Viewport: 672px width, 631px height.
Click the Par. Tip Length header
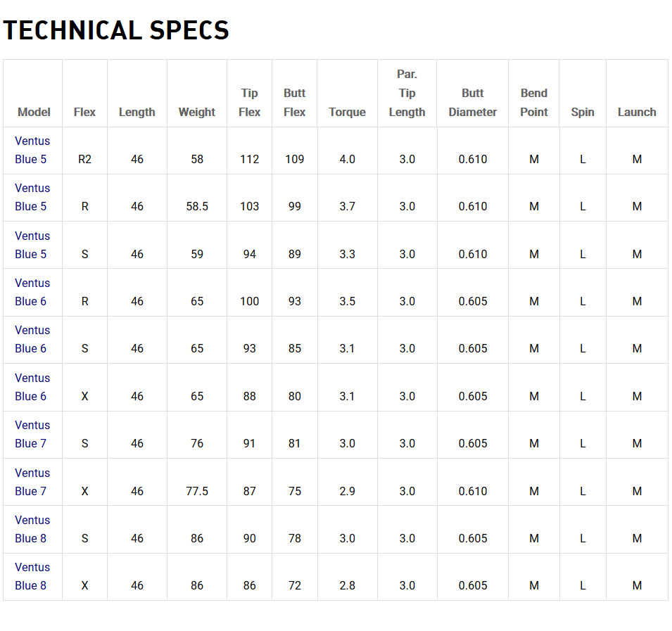point(407,93)
